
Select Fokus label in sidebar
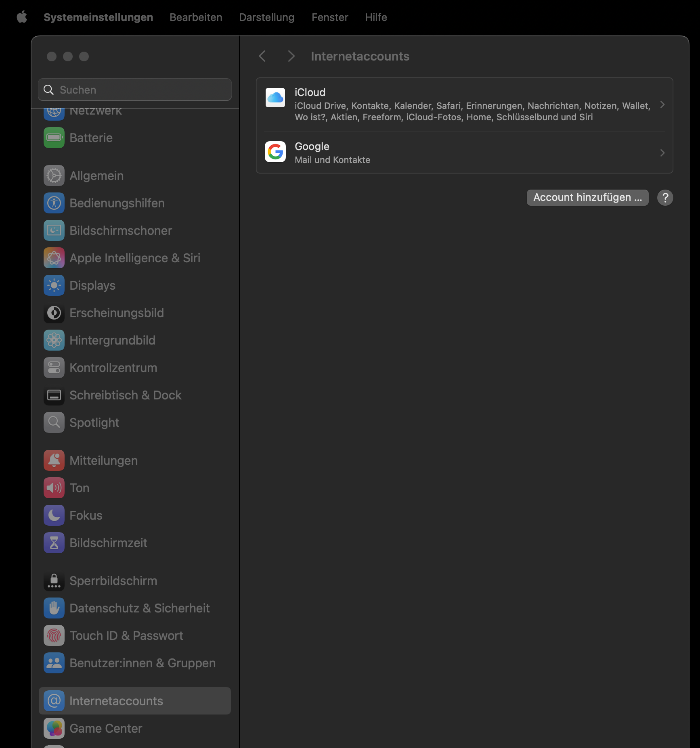(86, 515)
